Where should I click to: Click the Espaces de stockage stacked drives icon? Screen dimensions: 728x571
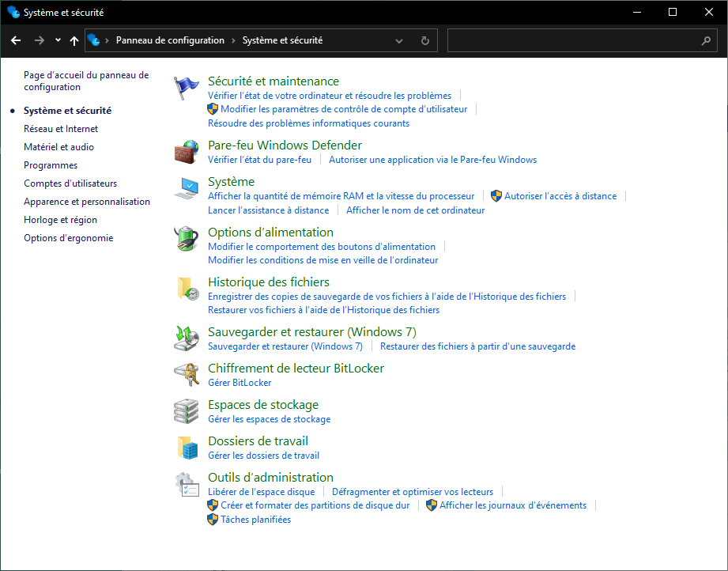pos(187,411)
